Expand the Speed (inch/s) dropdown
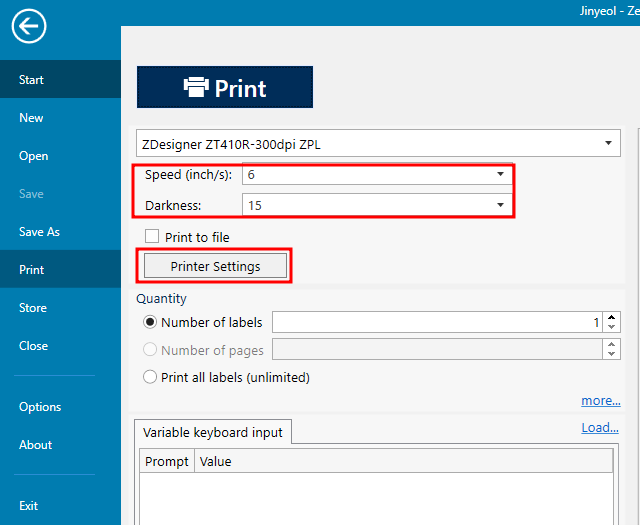The image size is (640, 525). [x=500, y=175]
